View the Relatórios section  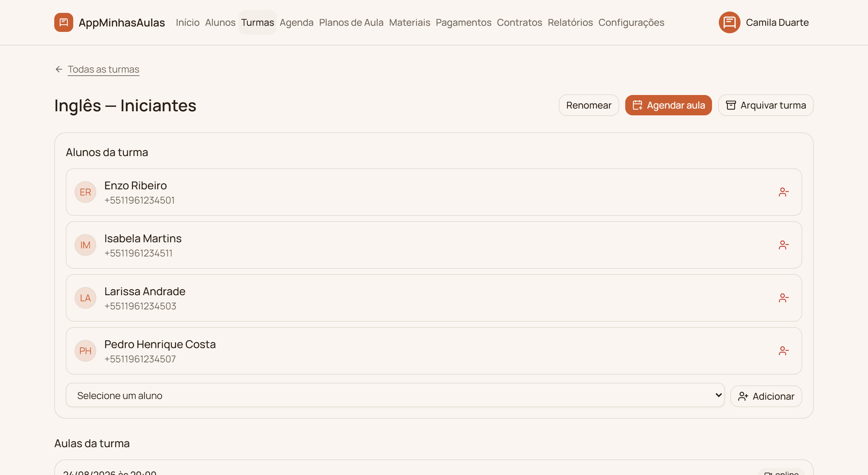[570, 22]
